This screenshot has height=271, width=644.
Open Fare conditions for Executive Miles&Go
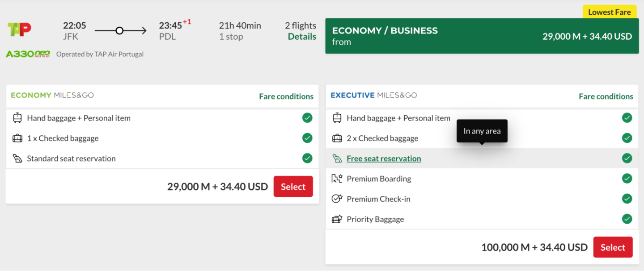606,96
